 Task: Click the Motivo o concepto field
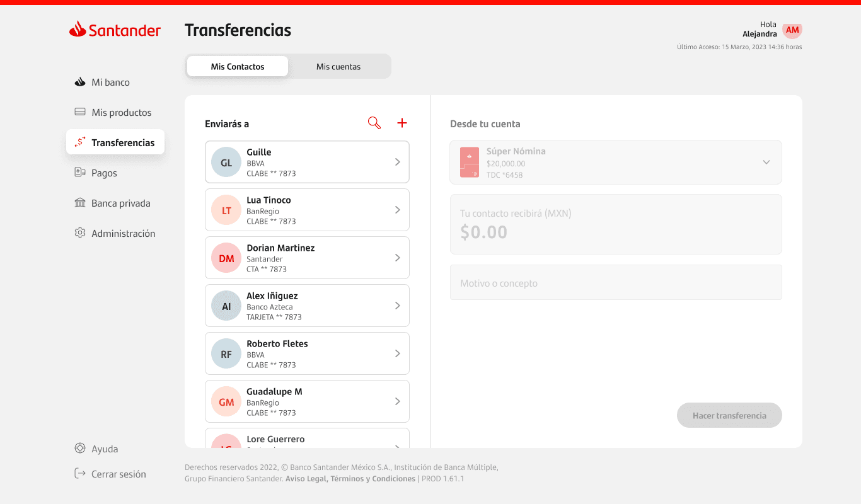pos(616,282)
